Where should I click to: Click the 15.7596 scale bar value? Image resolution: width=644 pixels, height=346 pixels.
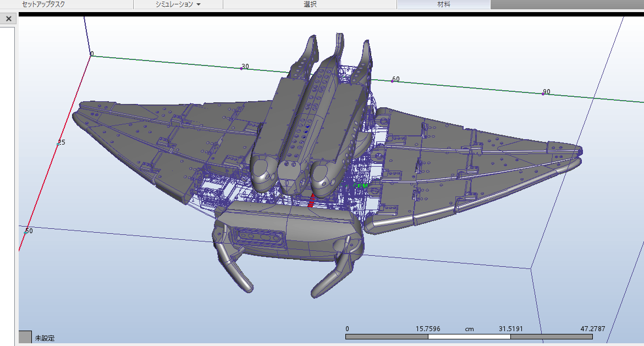coord(427,329)
